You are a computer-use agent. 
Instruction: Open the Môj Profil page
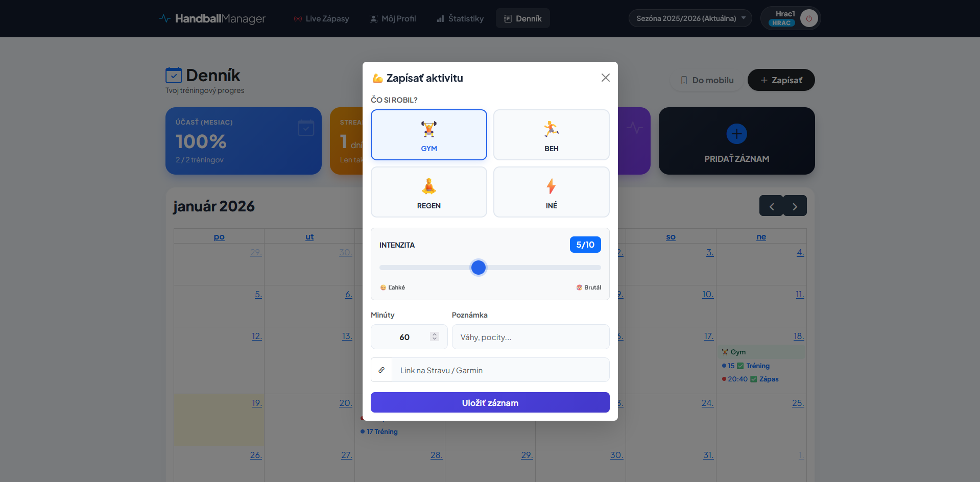coord(392,18)
